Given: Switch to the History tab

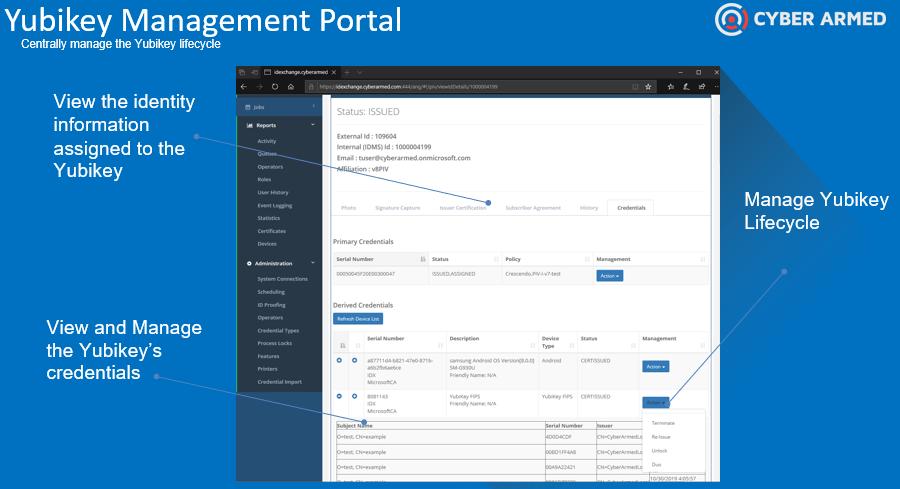Looking at the screenshot, I should click(589, 208).
